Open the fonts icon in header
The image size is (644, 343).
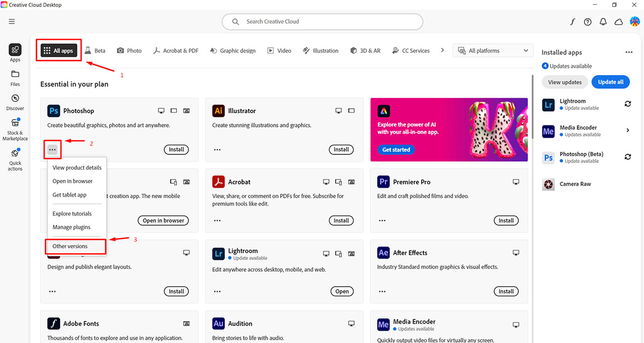pyautogui.click(x=573, y=22)
